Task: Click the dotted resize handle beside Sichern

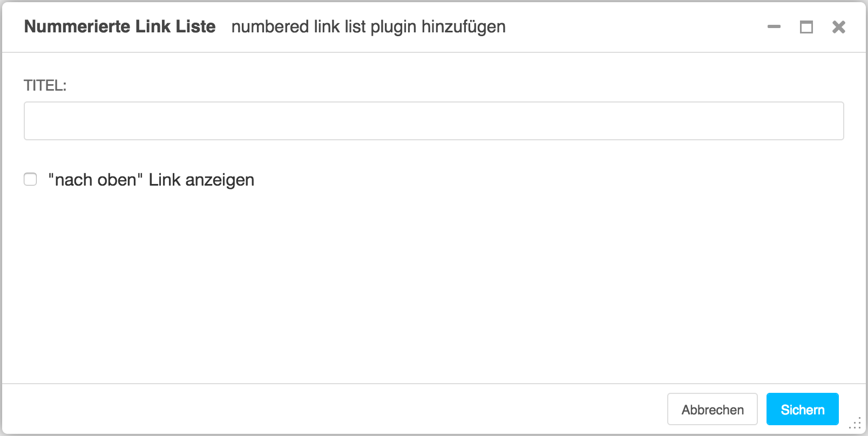Action: [x=855, y=423]
